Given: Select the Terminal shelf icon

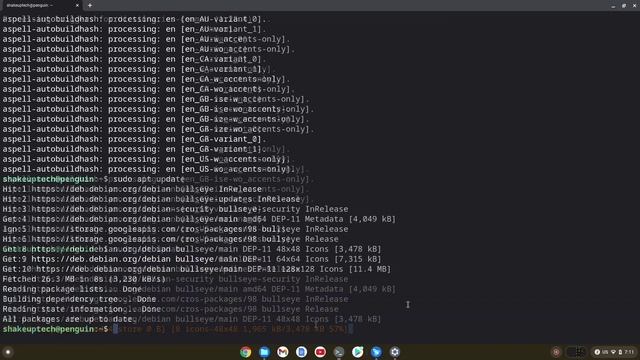Looking at the screenshot, I should (339, 352).
